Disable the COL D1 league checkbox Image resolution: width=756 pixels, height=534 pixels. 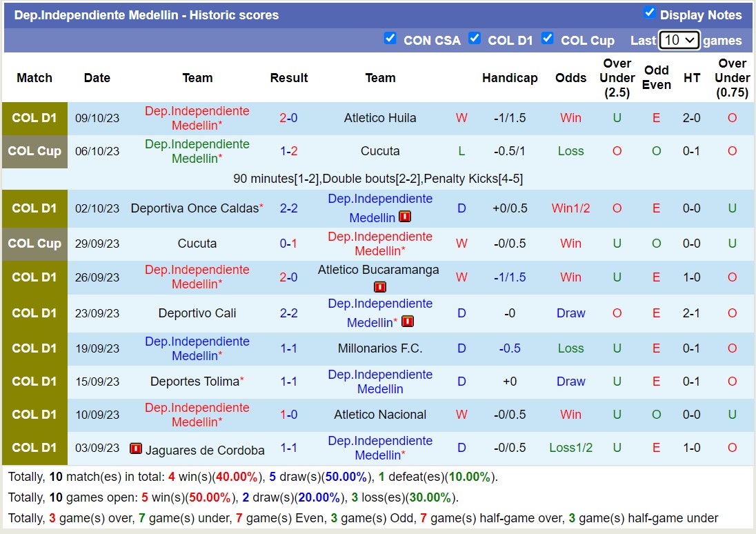click(x=475, y=38)
